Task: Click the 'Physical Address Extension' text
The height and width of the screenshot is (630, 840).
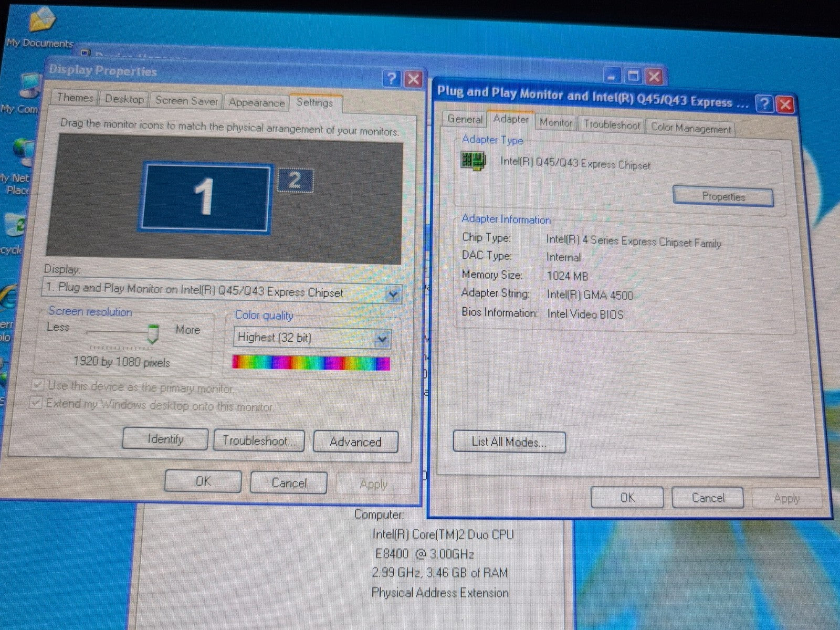Action: coord(440,593)
